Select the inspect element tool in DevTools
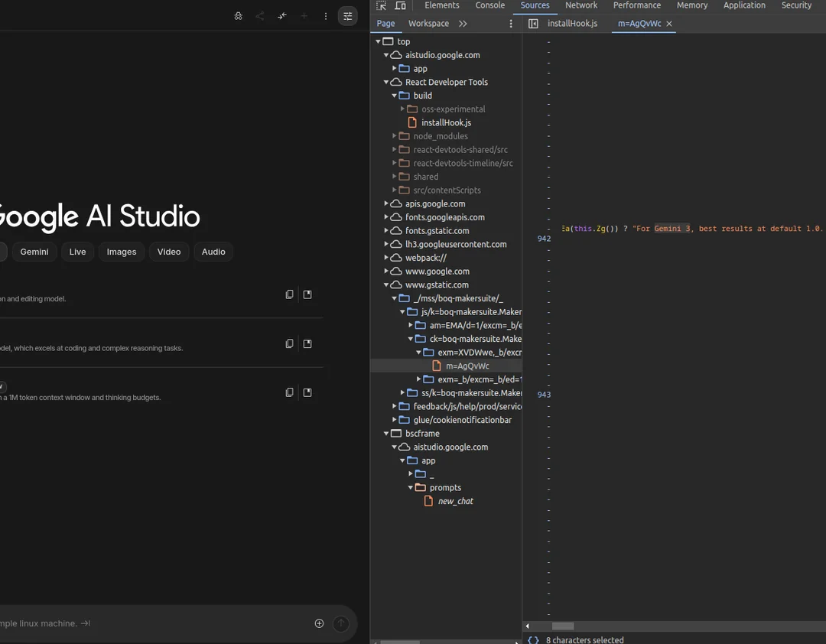This screenshot has height=644, width=826. coord(381,5)
